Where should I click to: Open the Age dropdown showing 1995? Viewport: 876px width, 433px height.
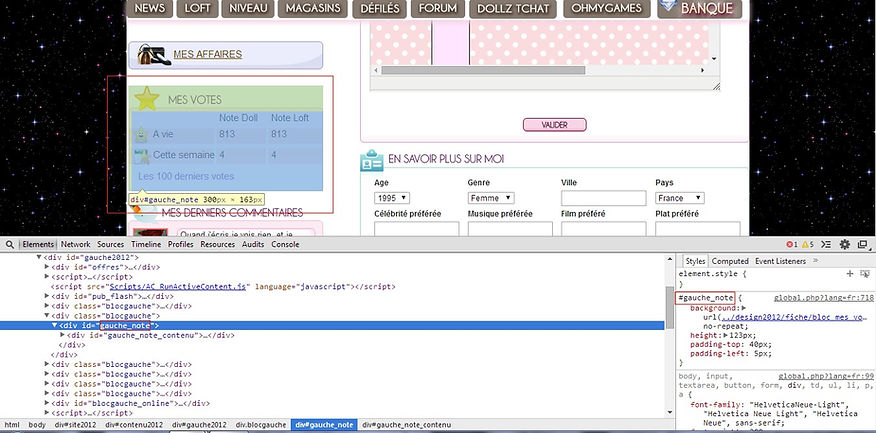point(392,198)
